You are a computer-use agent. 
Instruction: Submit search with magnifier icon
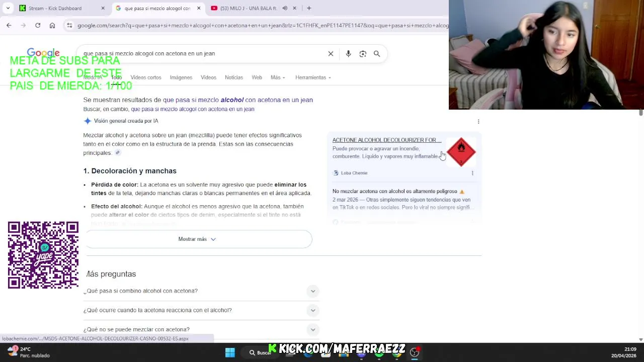[x=377, y=54]
